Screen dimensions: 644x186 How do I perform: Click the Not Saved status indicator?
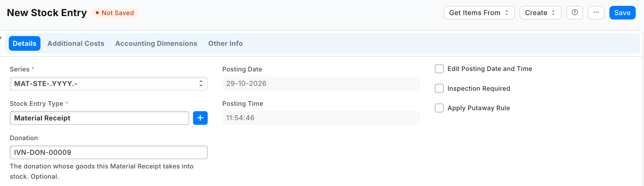tap(115, 13)
